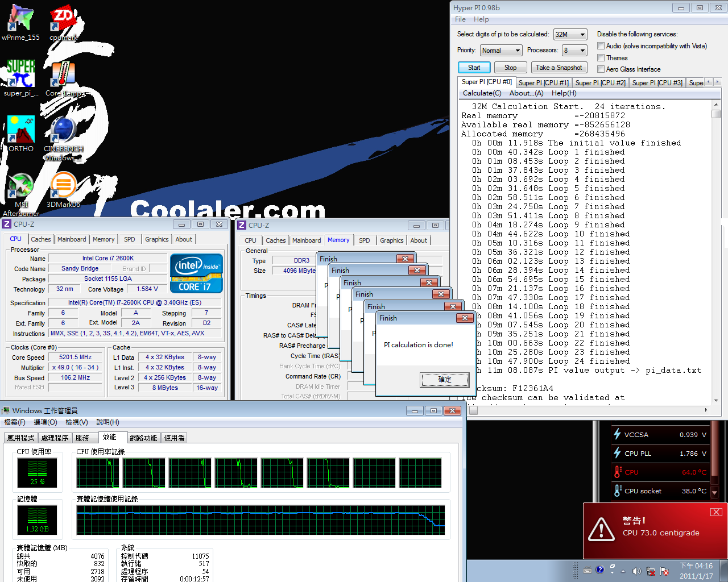Screen dimensions: 728x582
Task: Click the CPU PLL lightning bolt icon
Action: 617,453
